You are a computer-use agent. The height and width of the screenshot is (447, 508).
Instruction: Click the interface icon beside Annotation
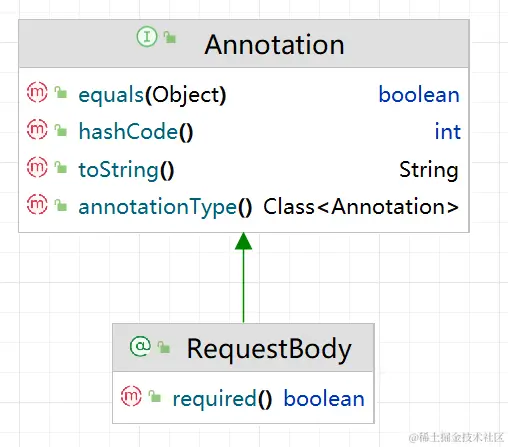click(x=147, y=36)
